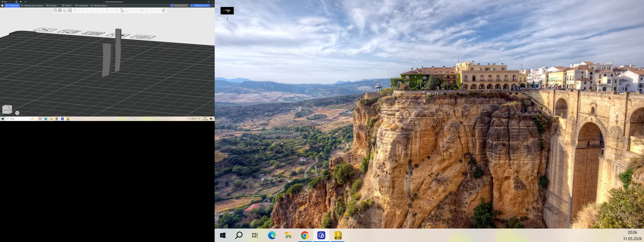Launch Microsoft Edge from the large taskbar
This screenshot has width=644, height=242.
(272, 235)
